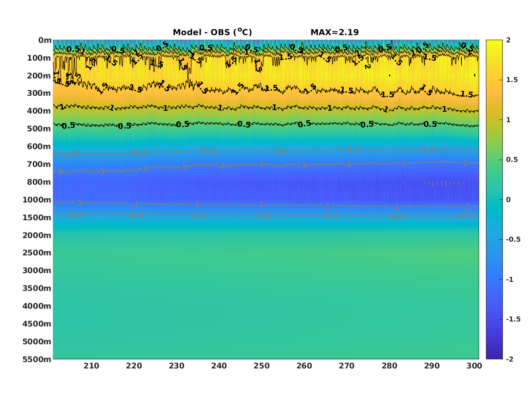The width and height of the screenshot is (532, 399).
Task: Pick the x-axis tick label "240"
Action: click(x=219, y=366)
